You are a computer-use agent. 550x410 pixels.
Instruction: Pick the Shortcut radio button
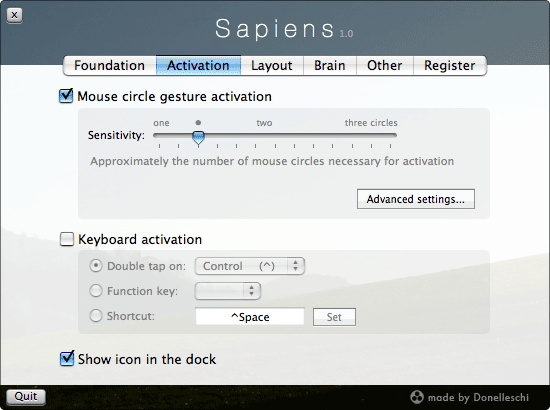click(96, 316)
